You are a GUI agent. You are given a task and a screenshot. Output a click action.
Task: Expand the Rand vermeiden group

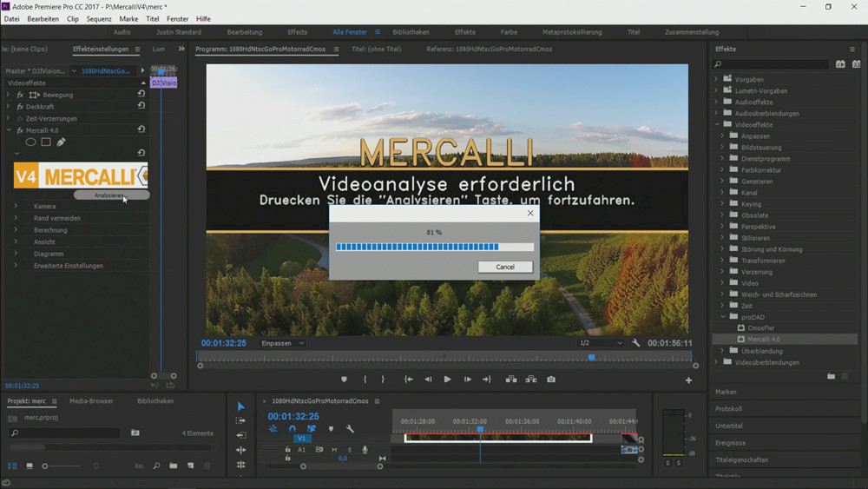pyautogui.click(x=16, y=218)
